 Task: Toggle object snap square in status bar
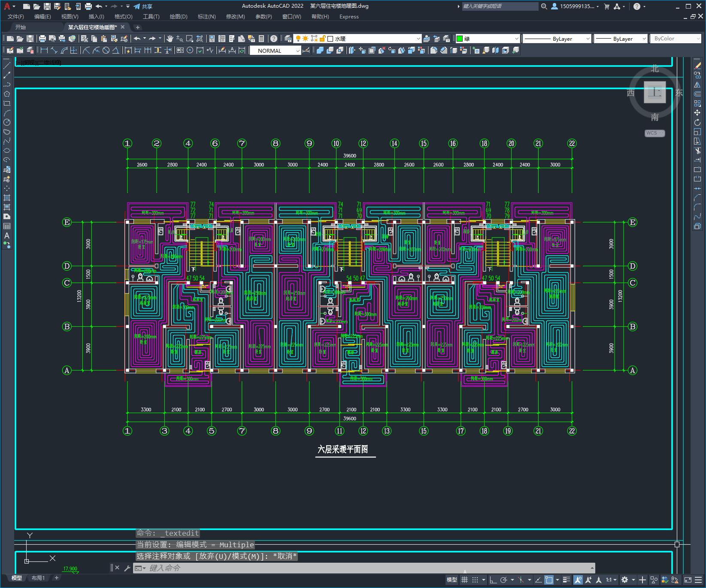[549, 580]
